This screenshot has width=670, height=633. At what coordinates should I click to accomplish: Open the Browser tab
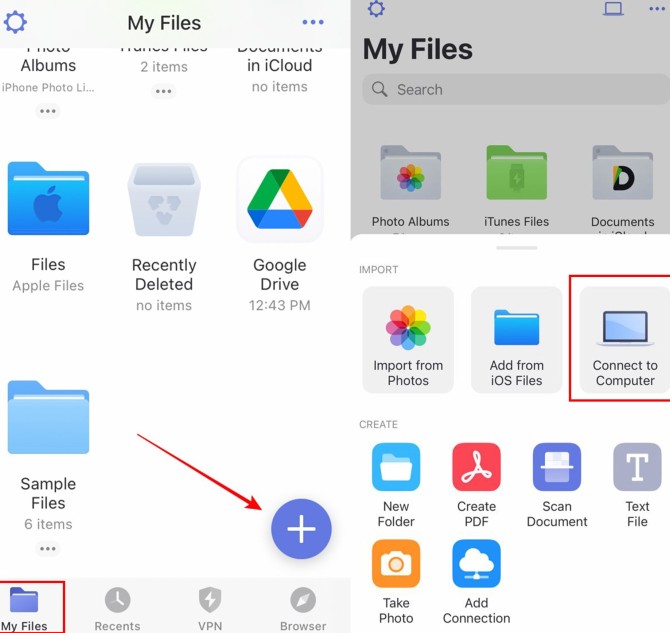point(303,608)
